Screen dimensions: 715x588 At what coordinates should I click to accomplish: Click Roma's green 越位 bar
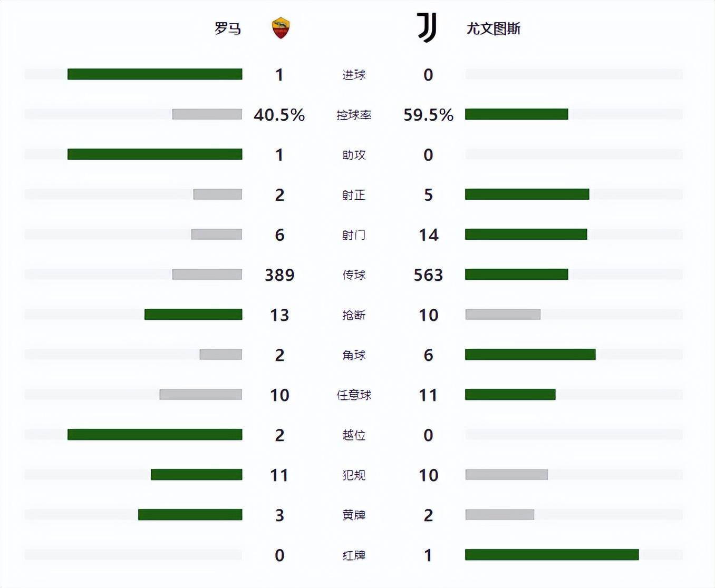point(154,435)
